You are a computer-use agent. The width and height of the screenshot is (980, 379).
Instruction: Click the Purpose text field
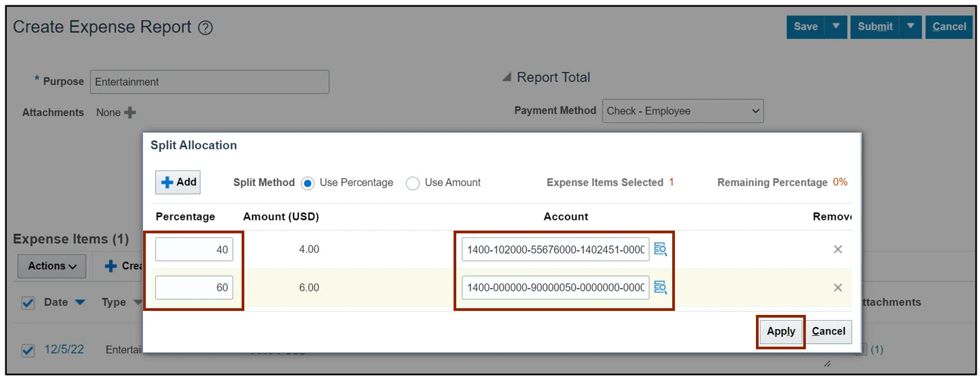(x=209, y=82)
